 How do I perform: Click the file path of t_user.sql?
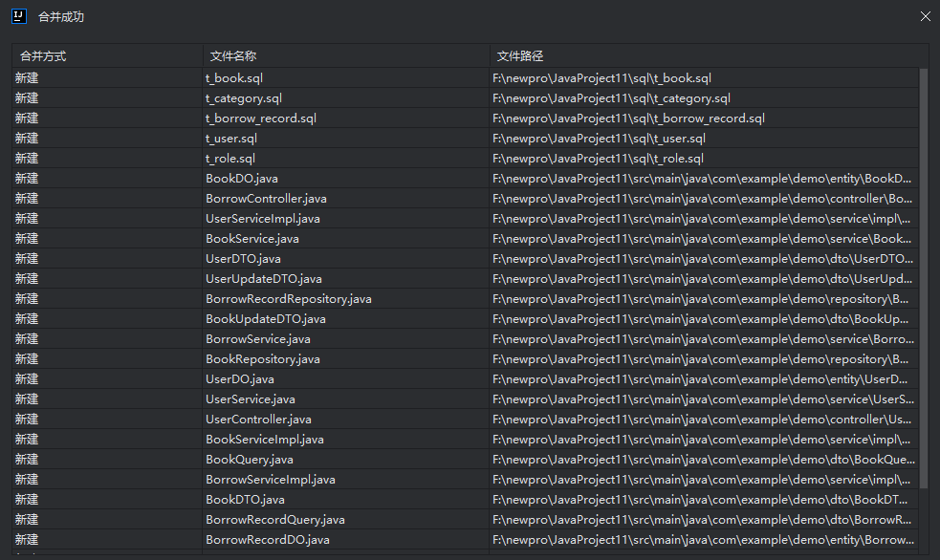pos(599,139)
